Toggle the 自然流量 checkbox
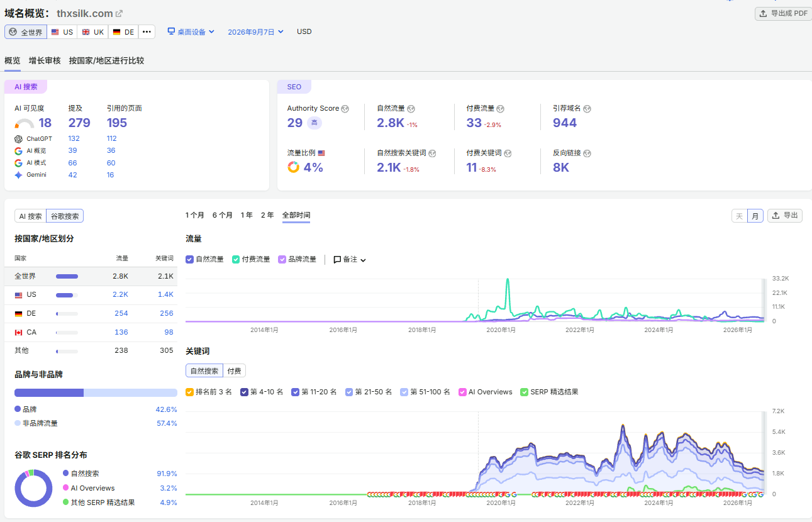This screenshot has height=522, width=812. pos(189,259)
